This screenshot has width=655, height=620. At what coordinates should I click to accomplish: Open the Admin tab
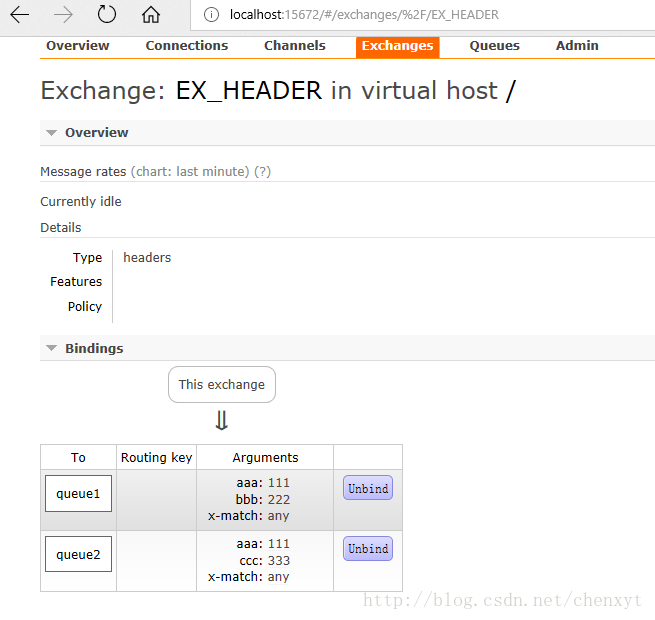point(577,46)
